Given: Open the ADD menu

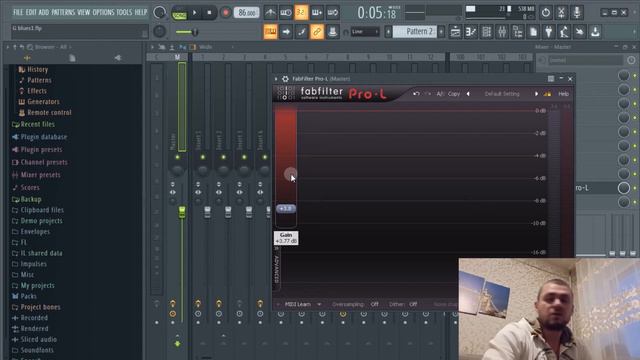Looking at the screenshot, I should [x=44, y=12].
